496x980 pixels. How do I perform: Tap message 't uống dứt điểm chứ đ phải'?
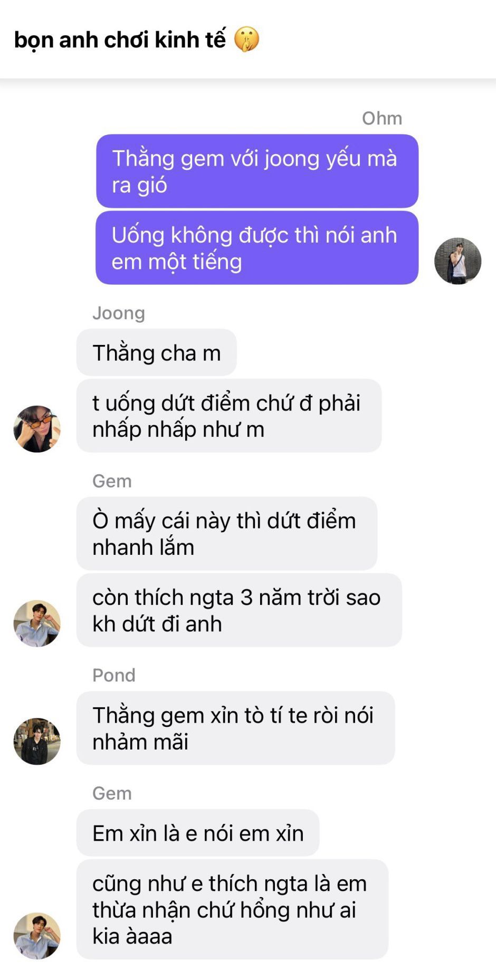coord(229,416)
